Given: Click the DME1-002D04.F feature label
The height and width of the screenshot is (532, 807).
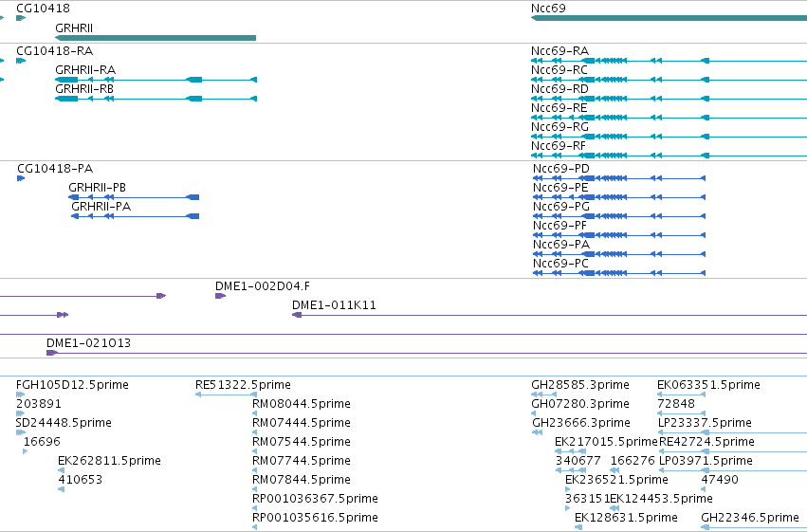Looking at the screenshot, I should (x=263, y=286).
